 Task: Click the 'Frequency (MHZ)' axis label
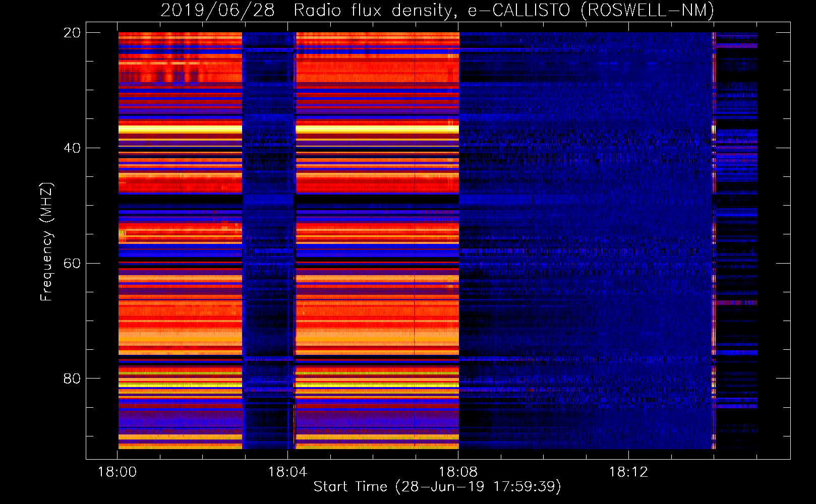[x=46, y=242]
